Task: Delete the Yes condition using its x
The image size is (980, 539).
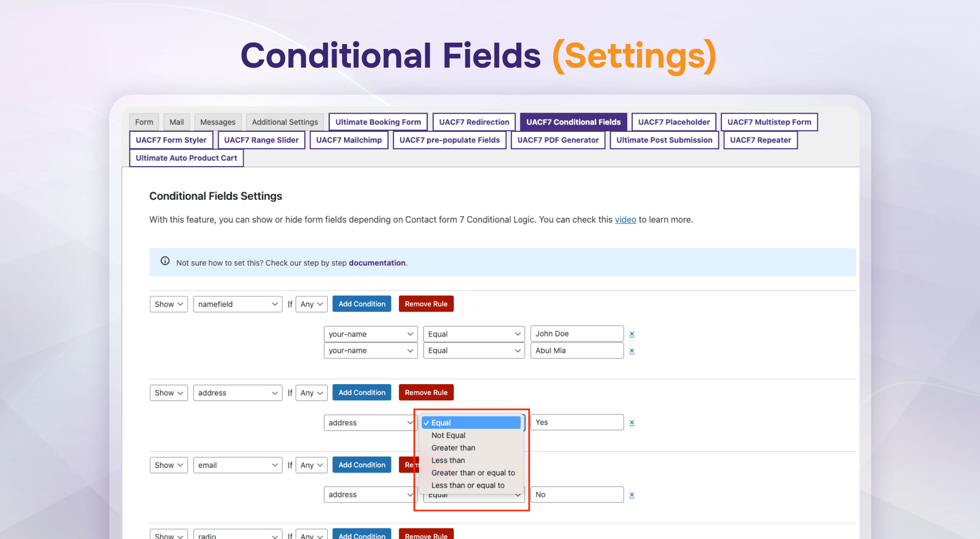Action: (632, 422)
